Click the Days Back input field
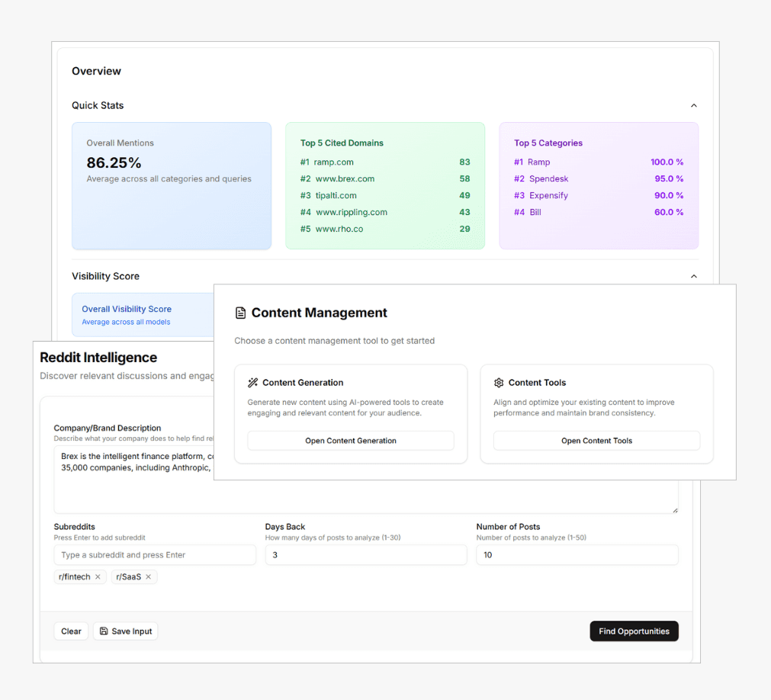Viewport: 771px width, 700px height. 366,554
